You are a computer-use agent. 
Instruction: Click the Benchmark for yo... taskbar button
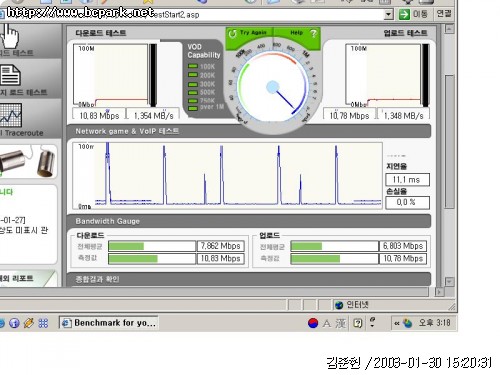109,323
